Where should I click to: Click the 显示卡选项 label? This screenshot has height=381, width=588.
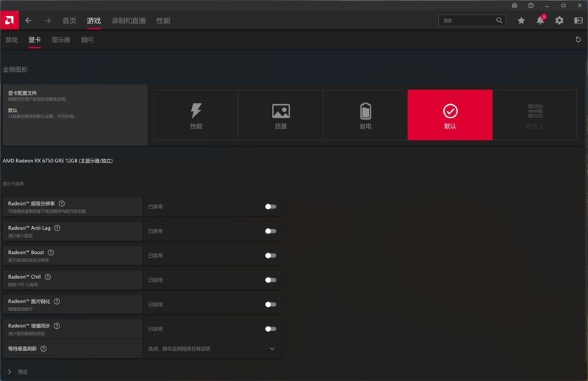point(13,184)
